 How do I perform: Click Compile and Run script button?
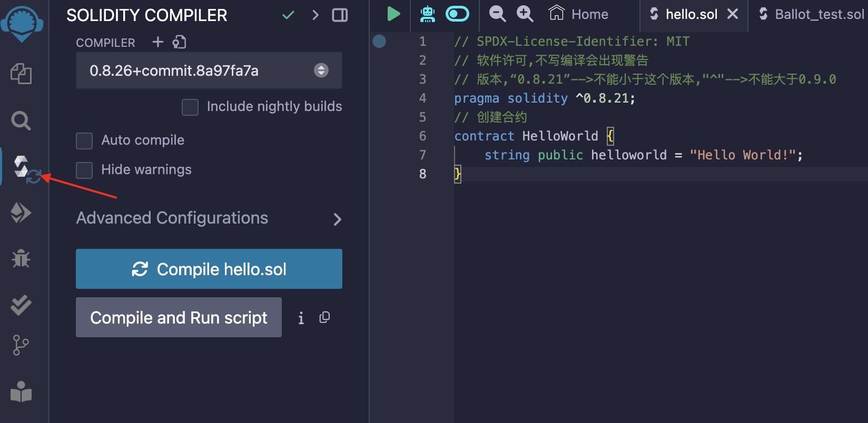(x=179, y=317)
